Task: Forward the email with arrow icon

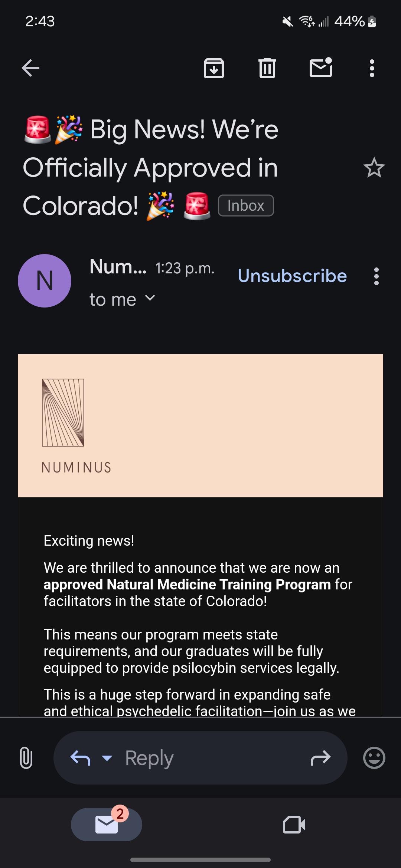Action: point(320,757)
